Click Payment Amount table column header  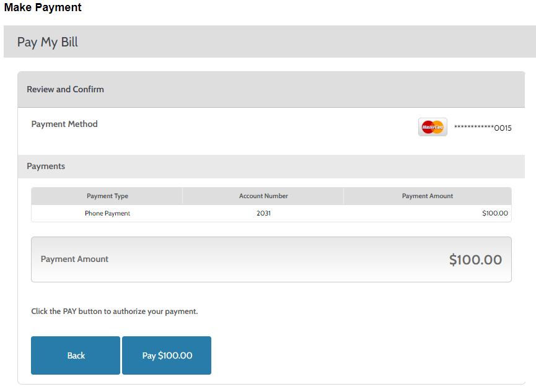427,196
